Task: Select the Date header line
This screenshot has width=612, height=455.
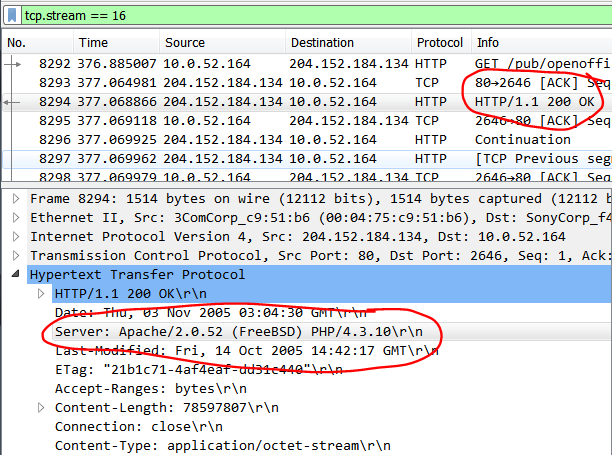Action: click(x=211, y=313)
